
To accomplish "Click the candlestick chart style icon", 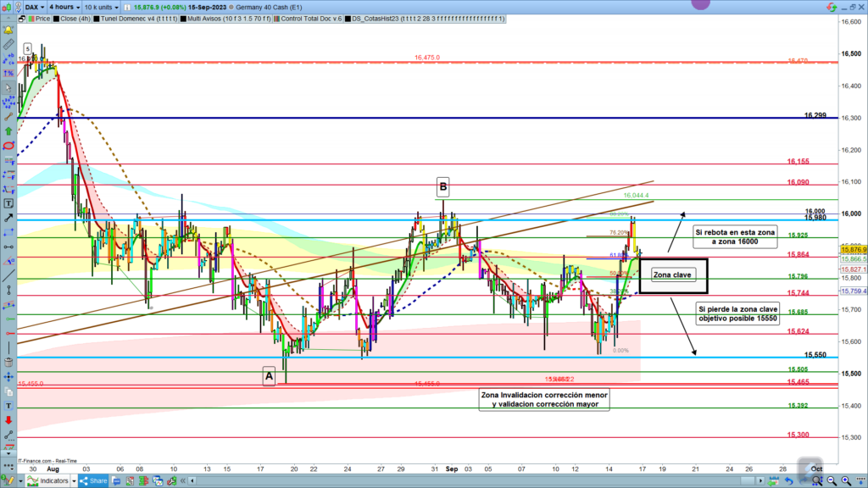I will click(x=8, y=6).
